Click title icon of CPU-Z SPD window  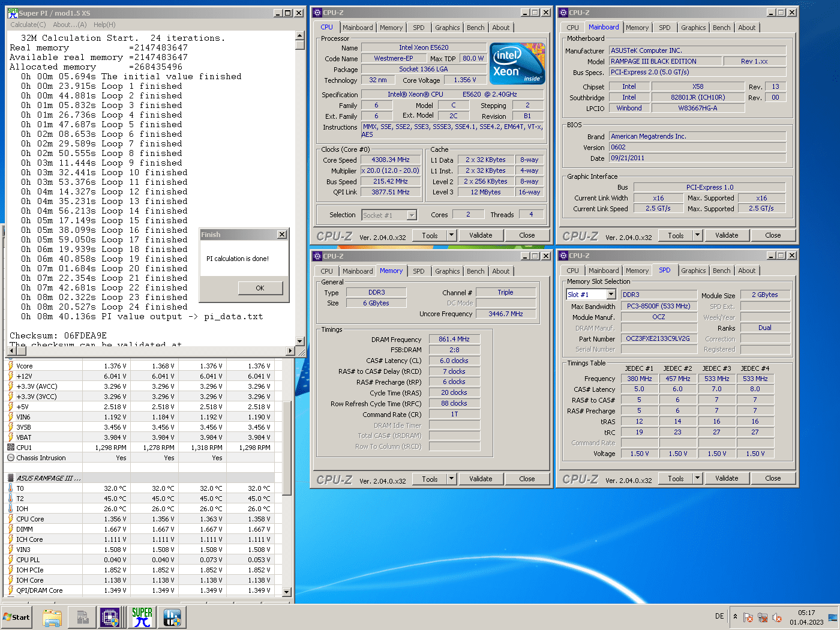tap(563, 256)
